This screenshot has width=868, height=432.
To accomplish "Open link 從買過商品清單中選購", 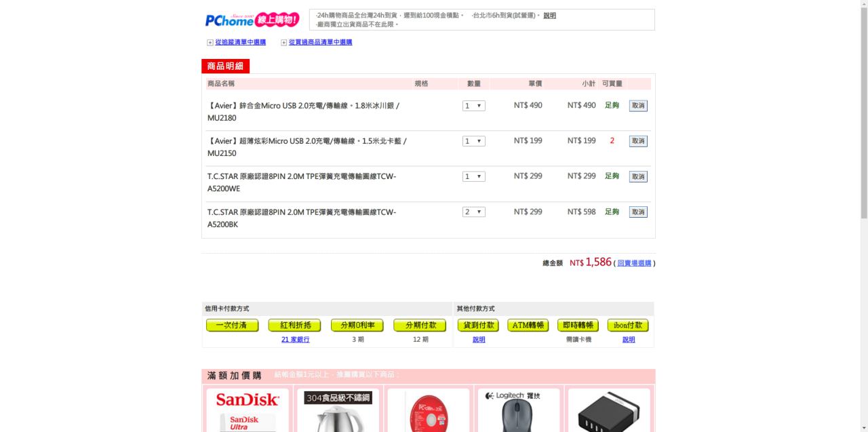I will pyautogui.click(x=320, y=42).
